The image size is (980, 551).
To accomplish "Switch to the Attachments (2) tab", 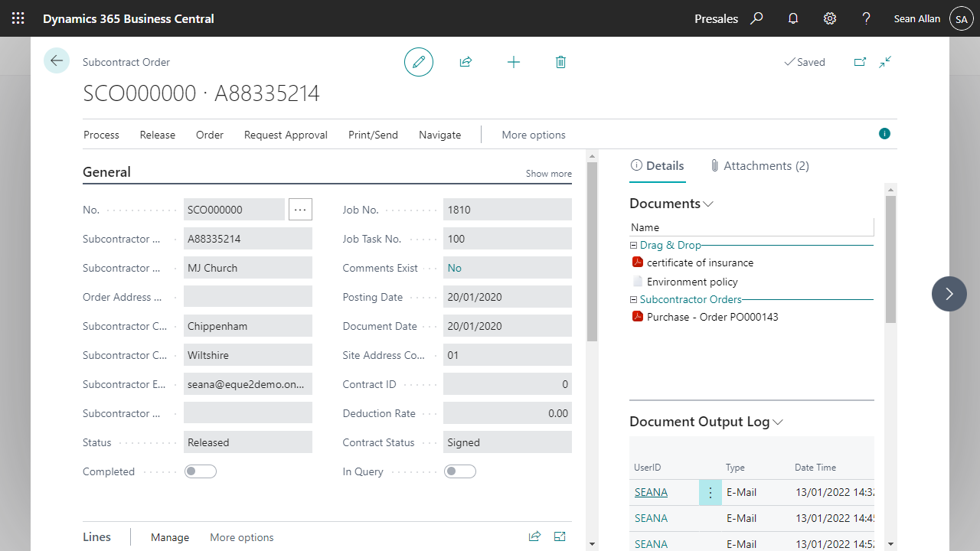I will 759,165.
